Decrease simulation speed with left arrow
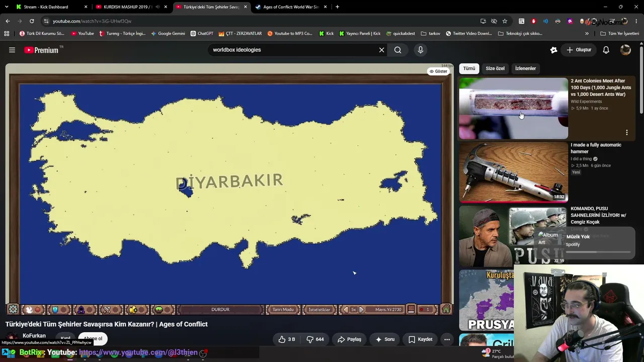Screen dimensions: 644x362 pos(345,310)
